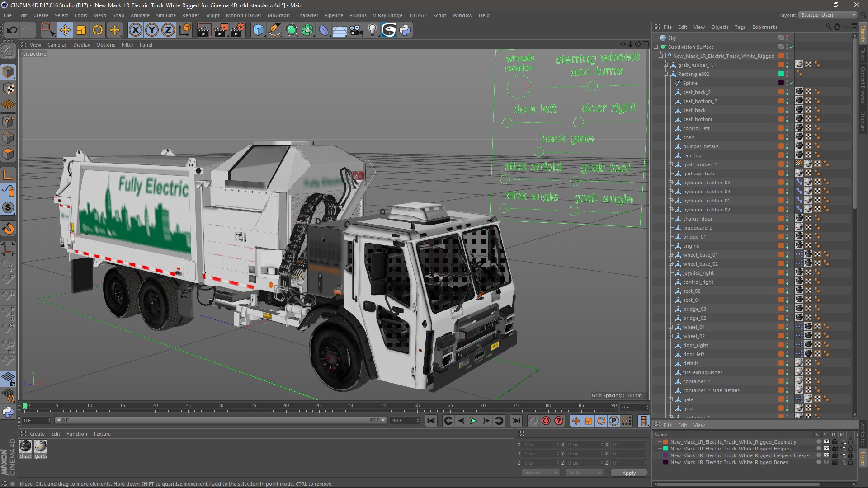This screenshot has width=868, height=488.
Task: Select the chassis material thumbnail
Action: coord(26,446)
